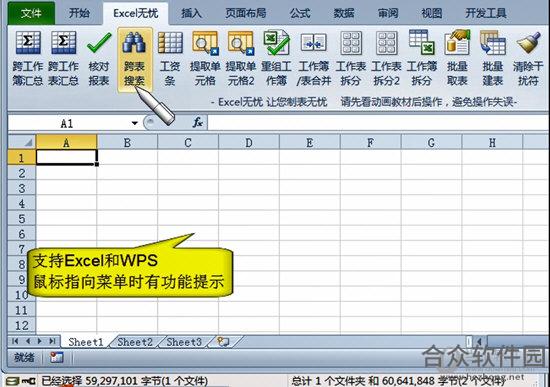Viewport: 550px width, 387px height.
Task: Select row 6 header
Action: 22,234
